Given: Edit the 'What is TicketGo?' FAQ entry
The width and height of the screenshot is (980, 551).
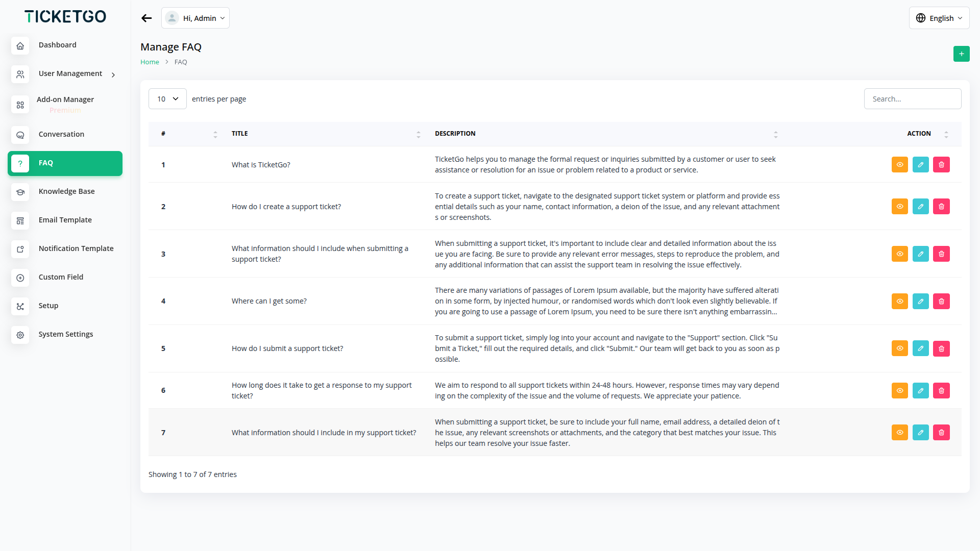Looking at the screenshot, I should [920, 165].
